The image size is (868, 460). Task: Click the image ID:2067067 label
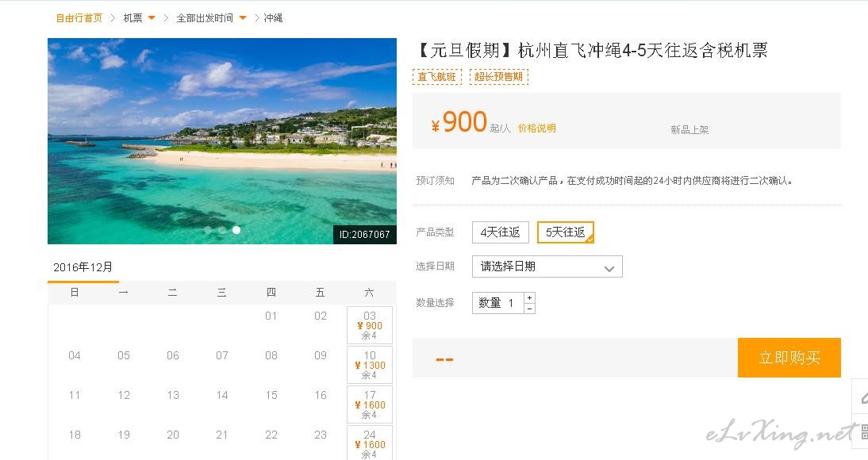coord(364,235)
